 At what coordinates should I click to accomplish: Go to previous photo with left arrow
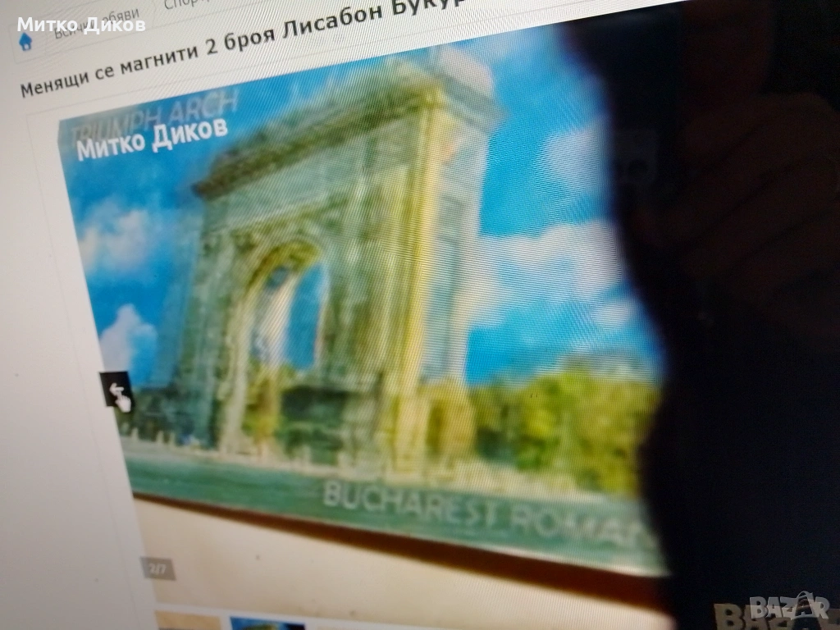click(117, 389)
